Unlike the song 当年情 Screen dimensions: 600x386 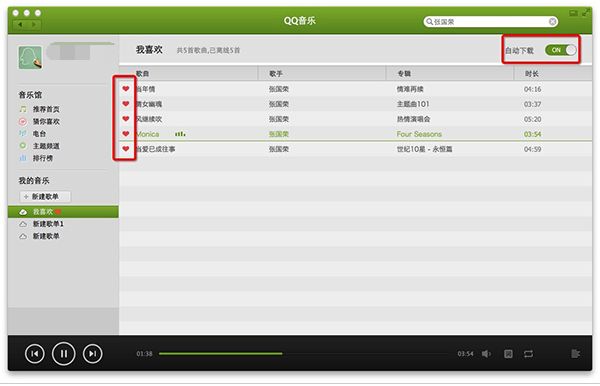pos(126,89)
